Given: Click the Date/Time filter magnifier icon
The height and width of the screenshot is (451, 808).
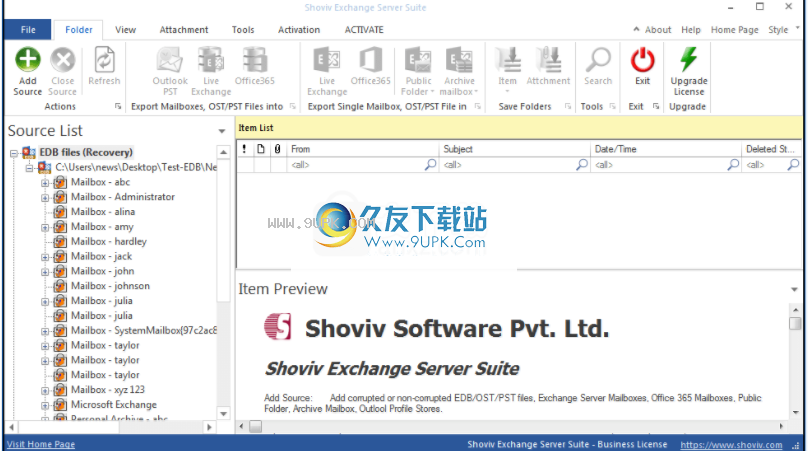Looking at the screenshot, I should click(x=733, y=165).
